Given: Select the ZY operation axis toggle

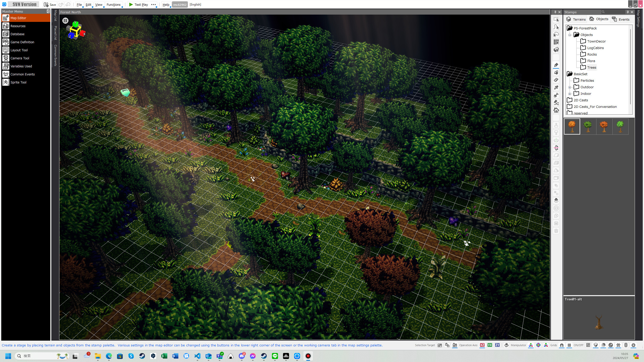Looking at the screenshot, I should (x=497, y=345).
